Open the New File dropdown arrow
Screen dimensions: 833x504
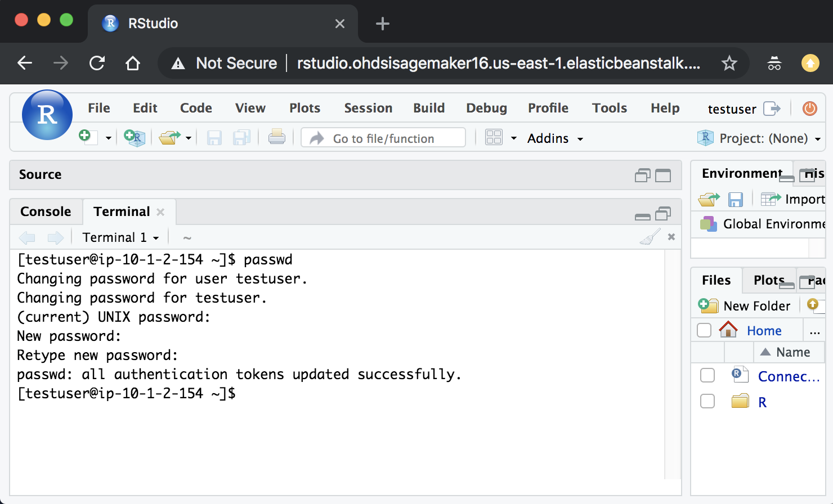(109, 138)
